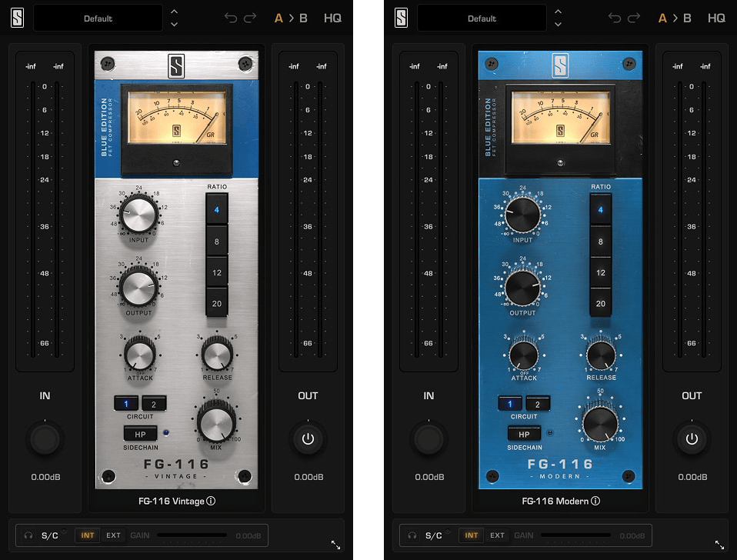
Task: Click the headphone sidechain listen icon in Vintage
Action: [x=28, y=535]
